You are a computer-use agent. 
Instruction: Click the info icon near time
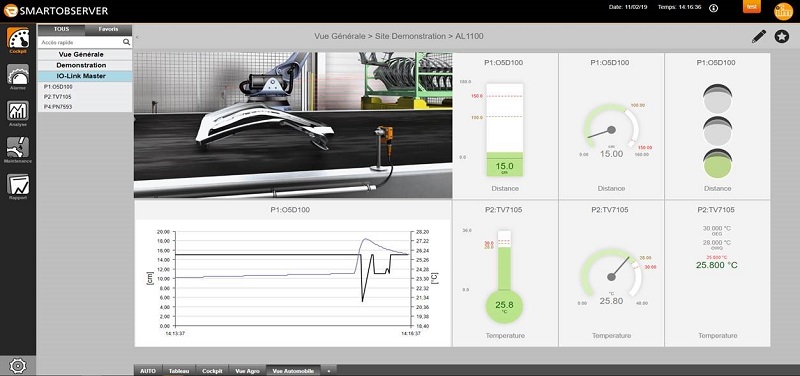[713, 8]
